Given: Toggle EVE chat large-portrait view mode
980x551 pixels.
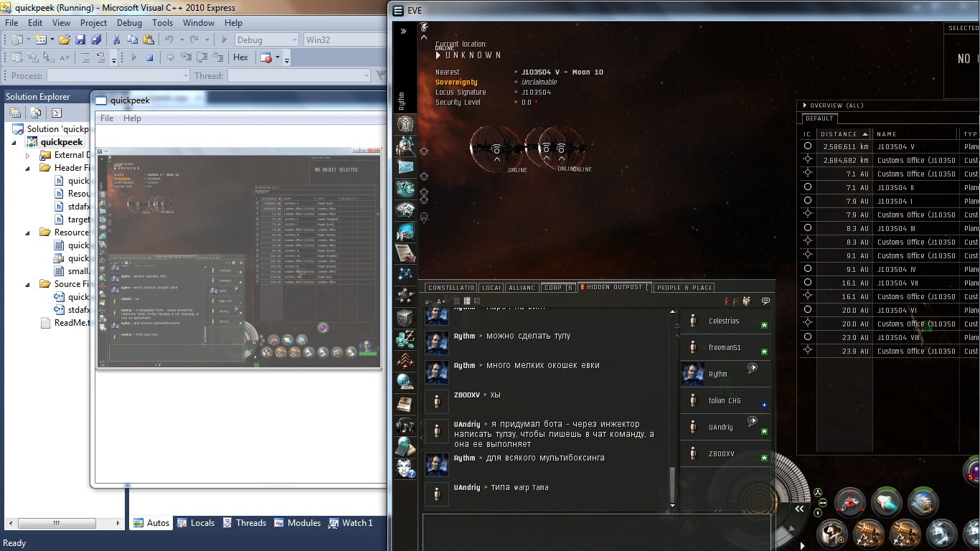Looking at the screenshot, I should [x=476, y=301].
